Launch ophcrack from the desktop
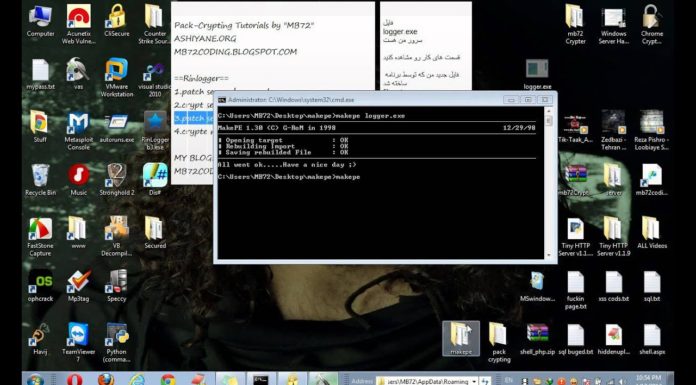696x385 pixels. pos(40,286)
